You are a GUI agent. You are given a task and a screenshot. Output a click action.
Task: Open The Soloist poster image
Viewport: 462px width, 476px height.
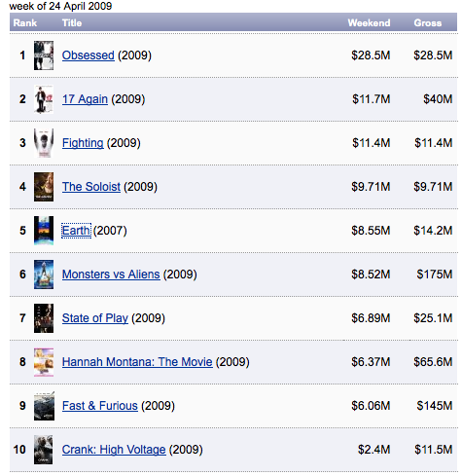pyautogui.click(x=44, y=187)
